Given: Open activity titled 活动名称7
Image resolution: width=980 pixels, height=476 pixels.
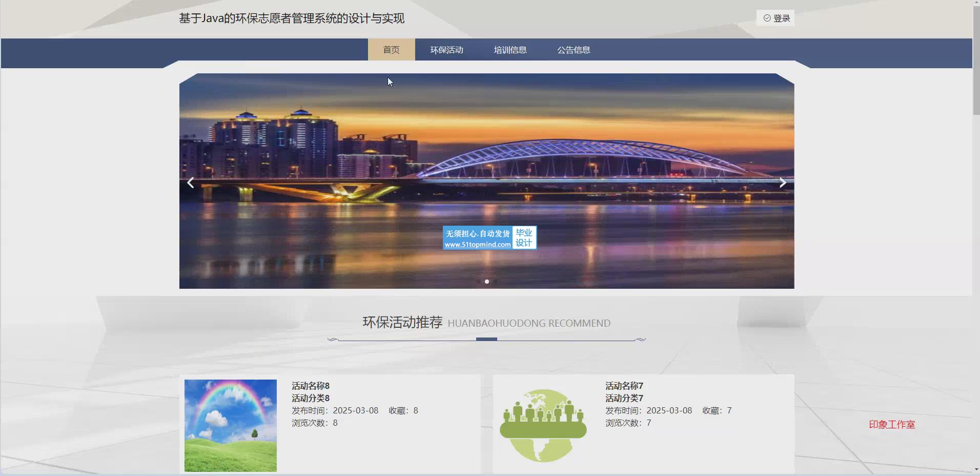Looking at the screenshot, I should [x=624, y=386].
